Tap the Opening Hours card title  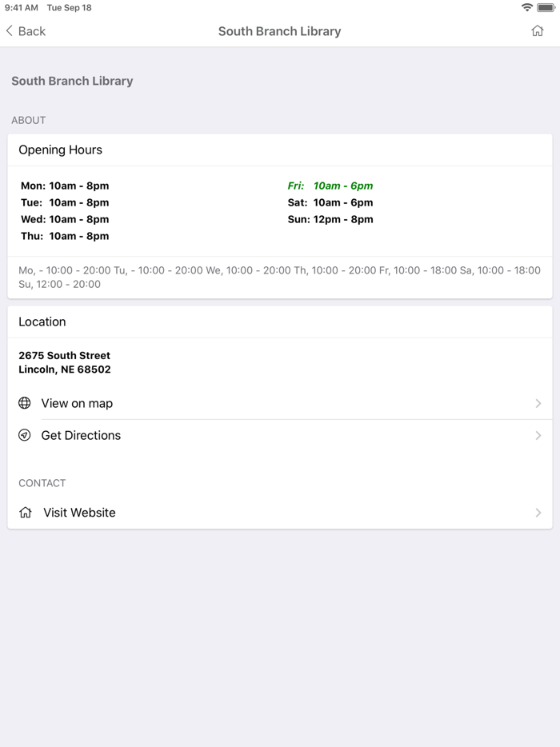(x=60, y=150)
